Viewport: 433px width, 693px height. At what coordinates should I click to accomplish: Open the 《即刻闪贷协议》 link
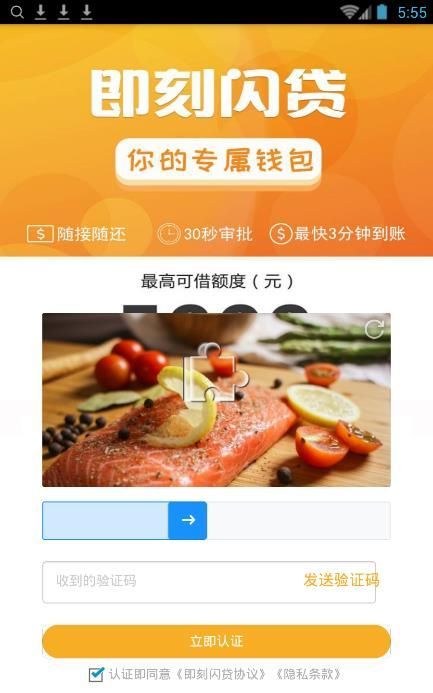[x=220, y=674]
